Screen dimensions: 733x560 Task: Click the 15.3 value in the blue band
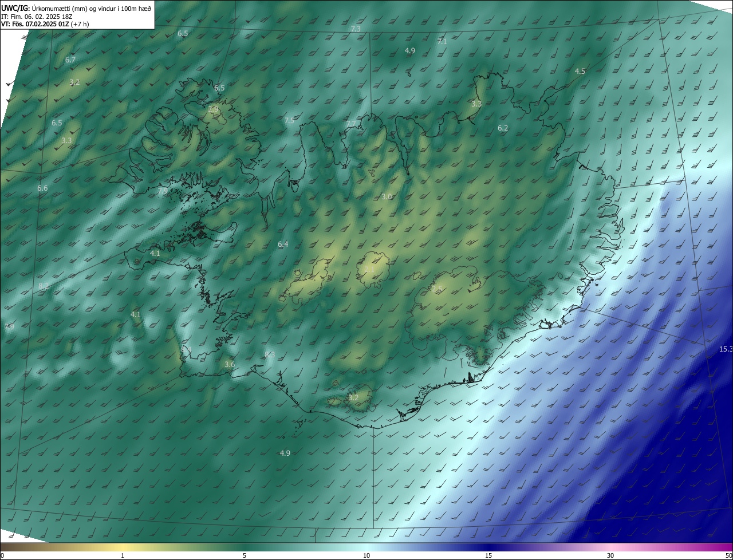coord(726,349)
